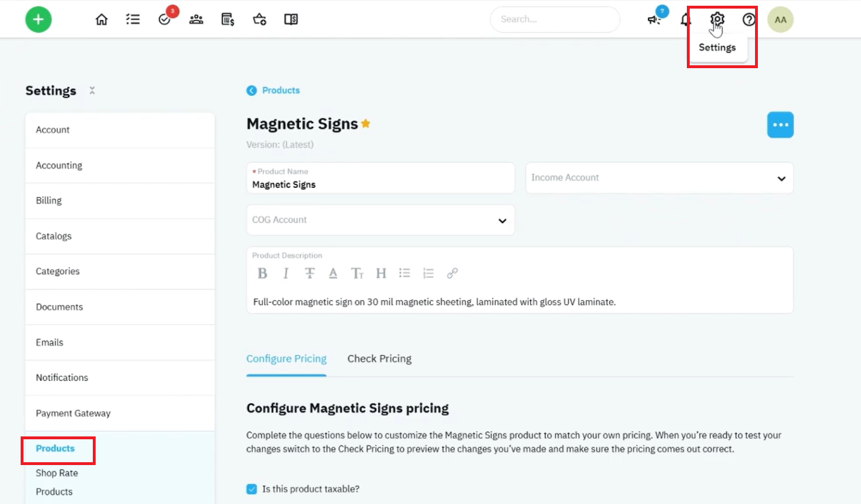The image size is (861, 504).
Task: Open announcements megaphone icon
Action: [x=654, y=20]
